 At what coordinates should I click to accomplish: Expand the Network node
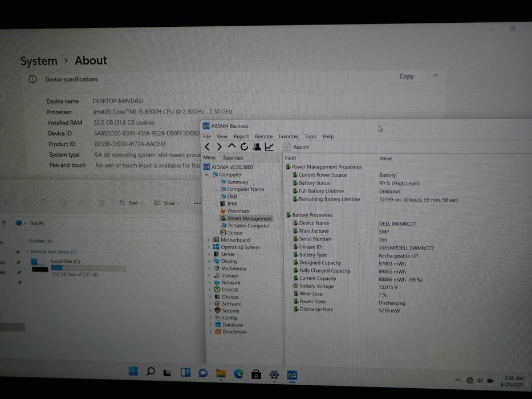click(x=209, y=283)
